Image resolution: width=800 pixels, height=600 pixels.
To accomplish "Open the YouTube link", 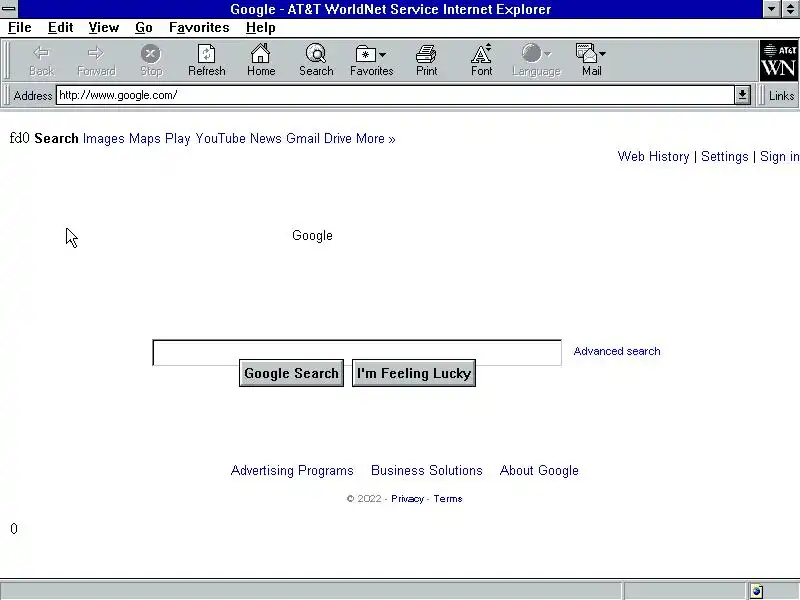I will point(220,139).
